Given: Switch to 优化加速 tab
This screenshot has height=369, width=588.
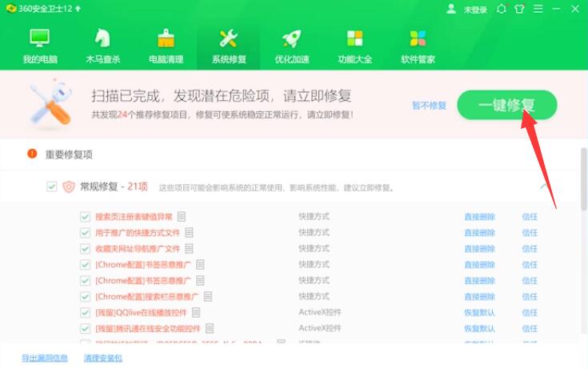Looking at the screenshot, I should pyautogui.click(x=292, y=46).
